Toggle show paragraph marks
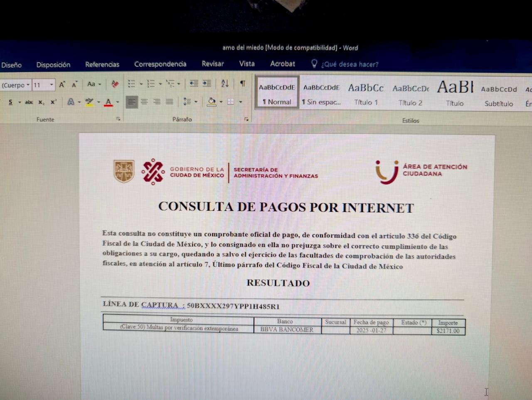 tap(243, 83)
